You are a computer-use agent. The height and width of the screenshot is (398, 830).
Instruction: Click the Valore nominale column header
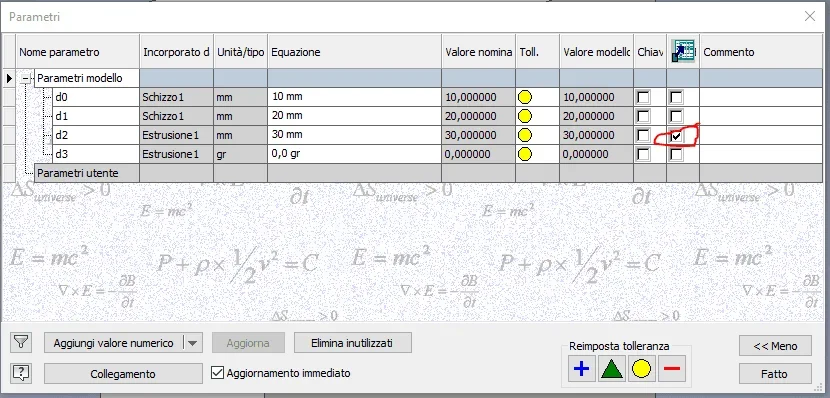(479, 51)
